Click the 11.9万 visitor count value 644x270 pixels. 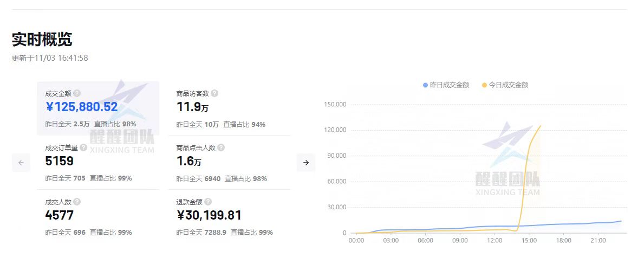click(193, 107)
